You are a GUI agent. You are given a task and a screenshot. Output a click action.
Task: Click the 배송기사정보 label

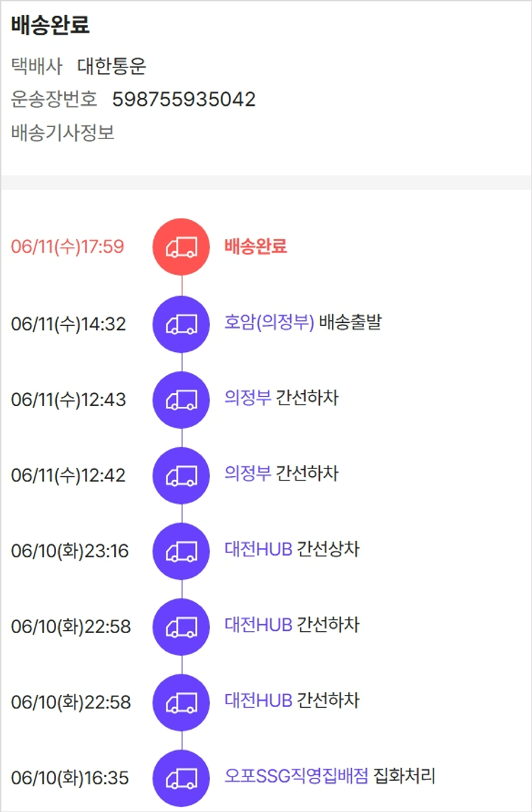63,133
